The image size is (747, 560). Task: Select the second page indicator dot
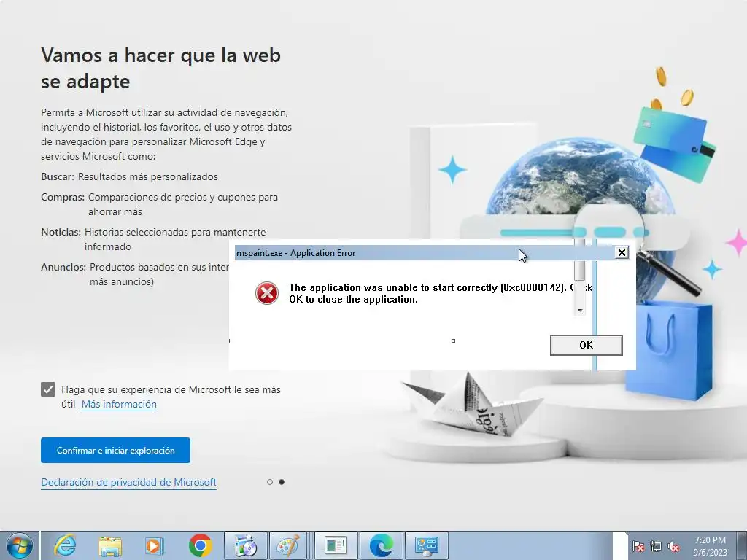click(282, 482)
